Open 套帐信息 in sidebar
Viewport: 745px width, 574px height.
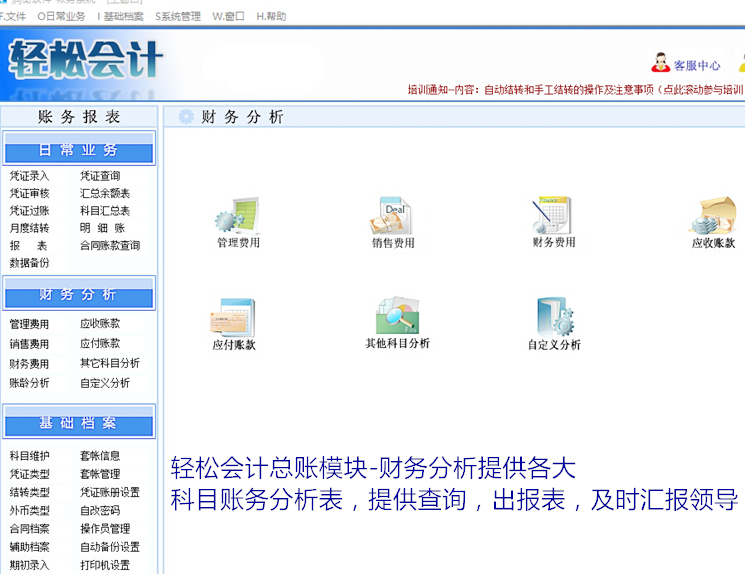[x=100, y=456]
